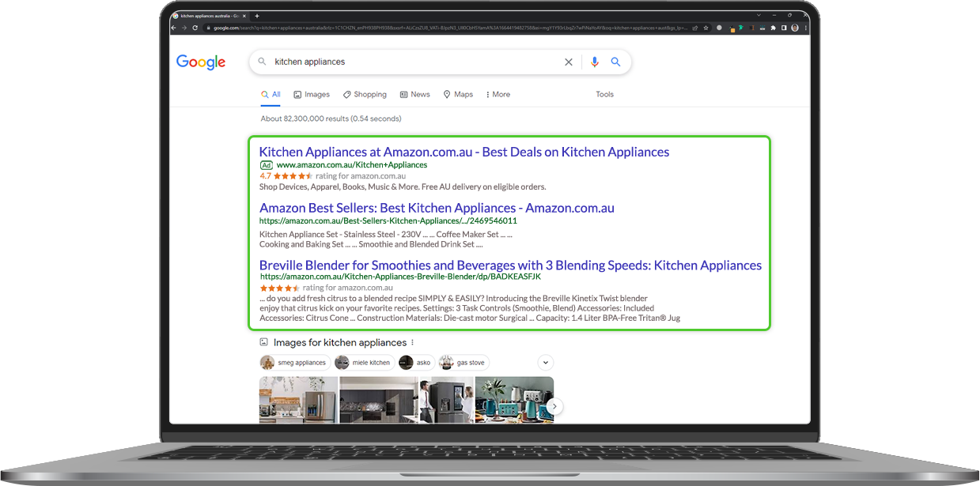Bookmark this page with star icon
Viewport: 980px width, 486px height.
tap(706, 28)
